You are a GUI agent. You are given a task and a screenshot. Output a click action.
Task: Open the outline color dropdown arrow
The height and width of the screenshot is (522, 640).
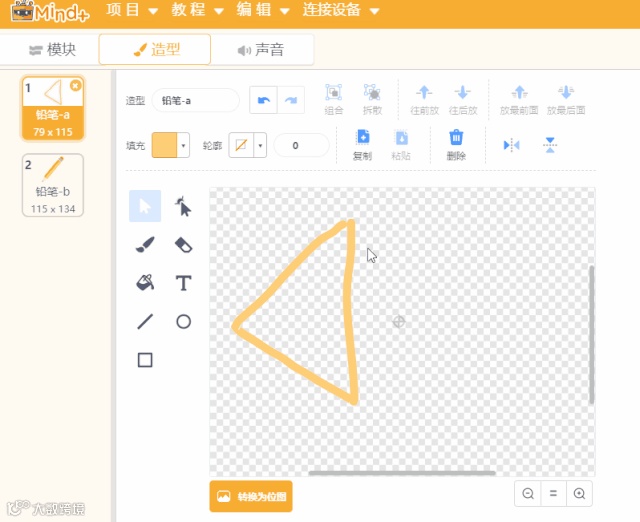click(260, 145)
